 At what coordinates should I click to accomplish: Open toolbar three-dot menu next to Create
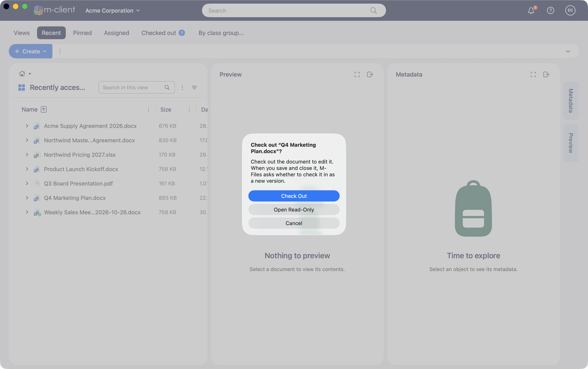tap(60, 51)
